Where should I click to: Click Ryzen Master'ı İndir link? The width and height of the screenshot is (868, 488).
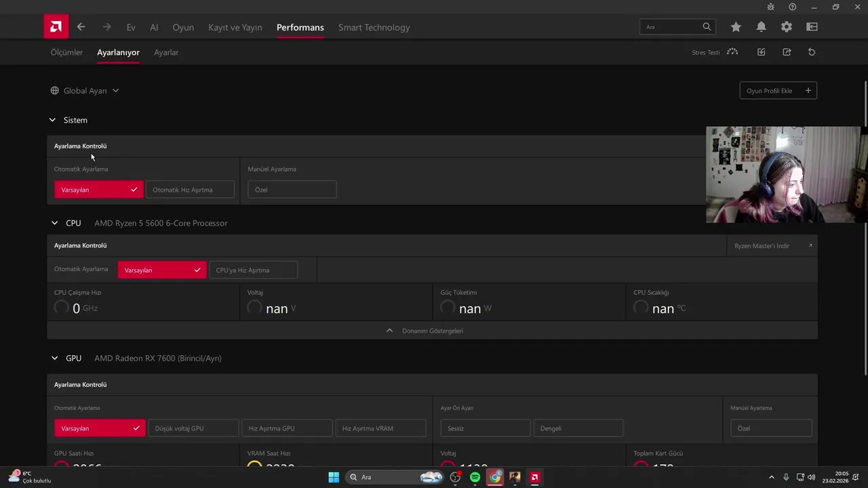[x=772, y=246]
